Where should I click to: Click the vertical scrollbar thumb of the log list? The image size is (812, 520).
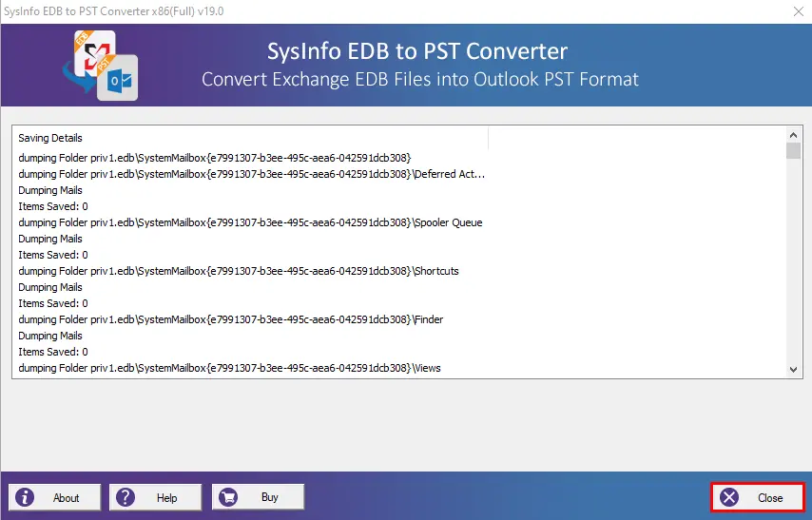[x=793, y=151]
